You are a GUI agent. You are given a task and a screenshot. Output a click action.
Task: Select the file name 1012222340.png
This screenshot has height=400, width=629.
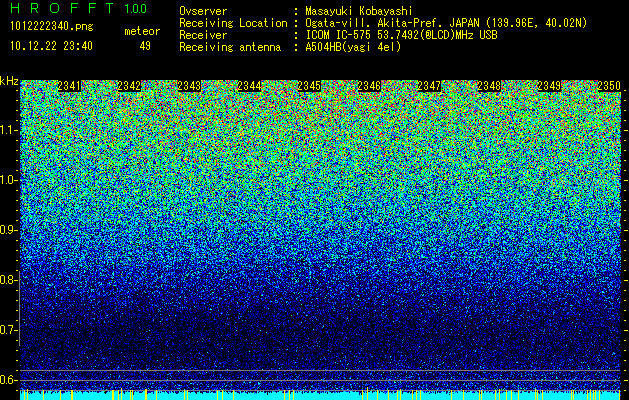tap(52, 27)
